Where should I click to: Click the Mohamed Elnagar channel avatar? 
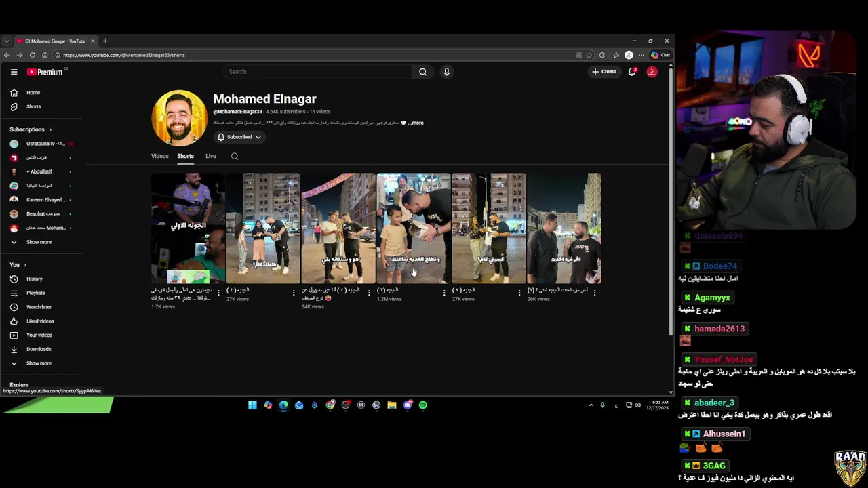(x=180, y=118)
